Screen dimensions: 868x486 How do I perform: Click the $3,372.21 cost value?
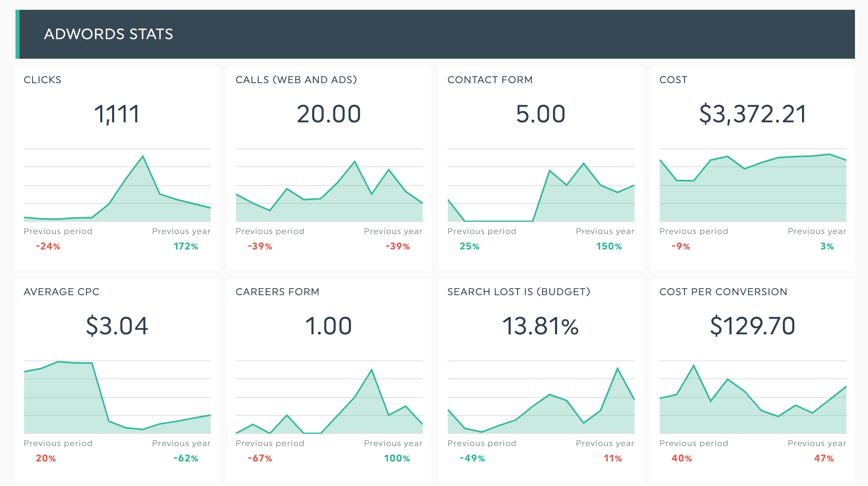click(753, 114)
